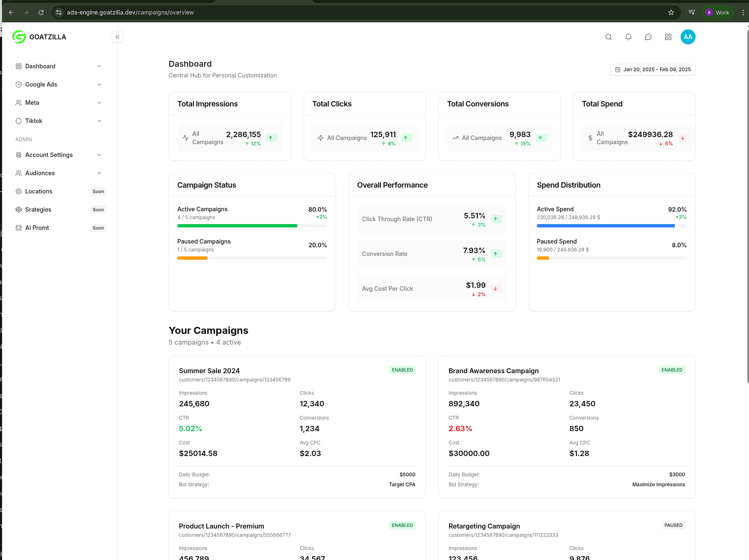Open the chat bubble icon

pyautogui.click(x=648, y=37)
